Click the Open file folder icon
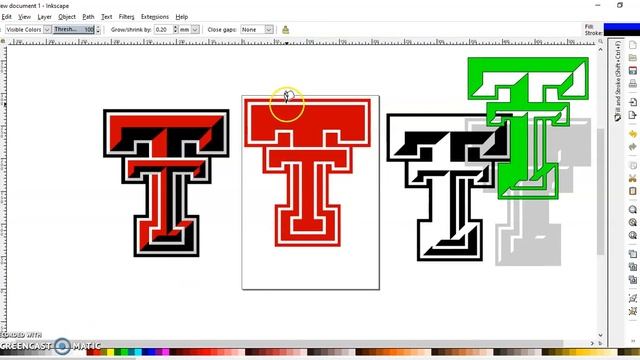This screenshot has height=360, width=640. point(633,58)
